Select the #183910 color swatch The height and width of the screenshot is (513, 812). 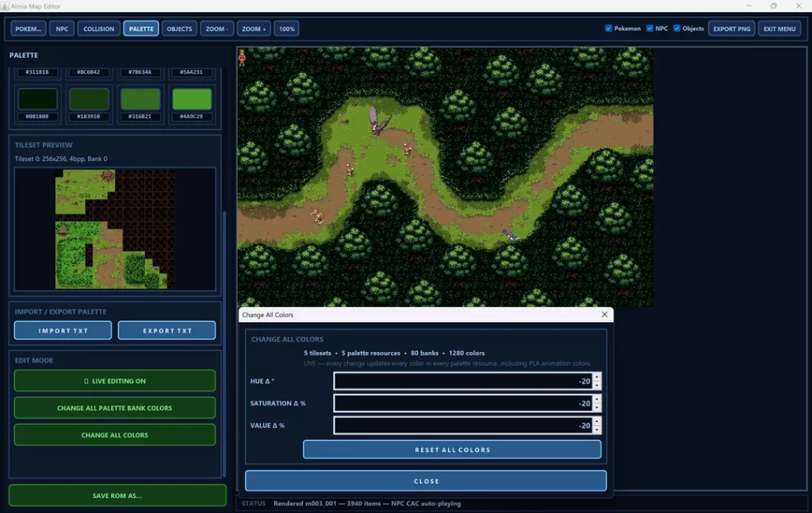[89, 99]
